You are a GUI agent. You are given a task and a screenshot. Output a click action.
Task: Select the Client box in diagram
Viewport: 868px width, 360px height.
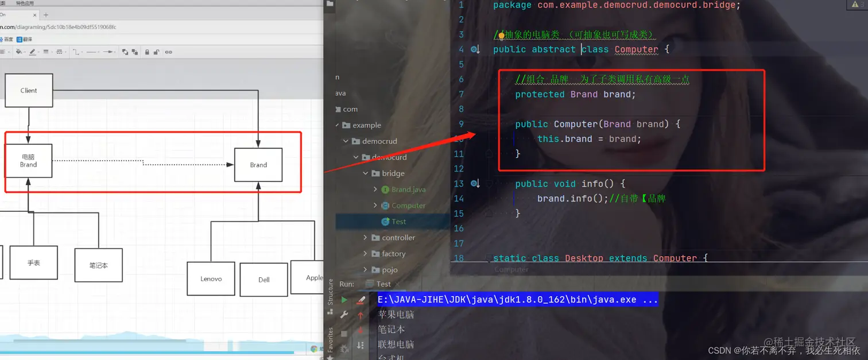pos(29,91)
